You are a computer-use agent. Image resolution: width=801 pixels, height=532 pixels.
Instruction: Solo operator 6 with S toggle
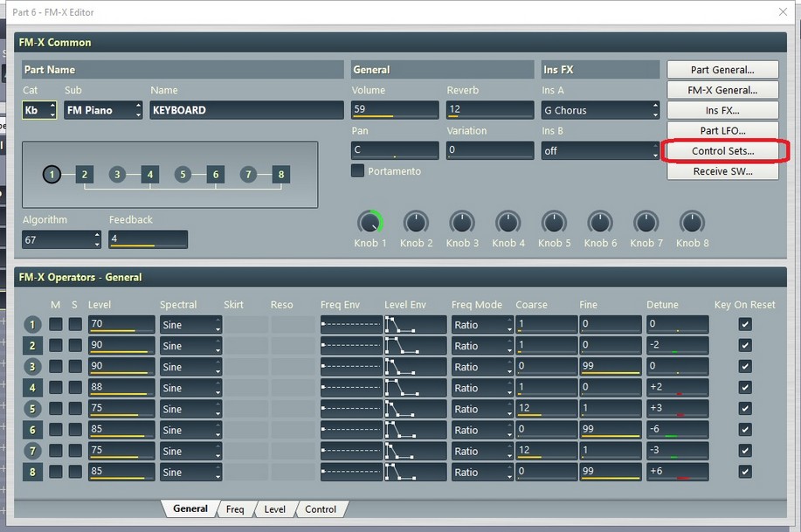click(x=75, y=430)
